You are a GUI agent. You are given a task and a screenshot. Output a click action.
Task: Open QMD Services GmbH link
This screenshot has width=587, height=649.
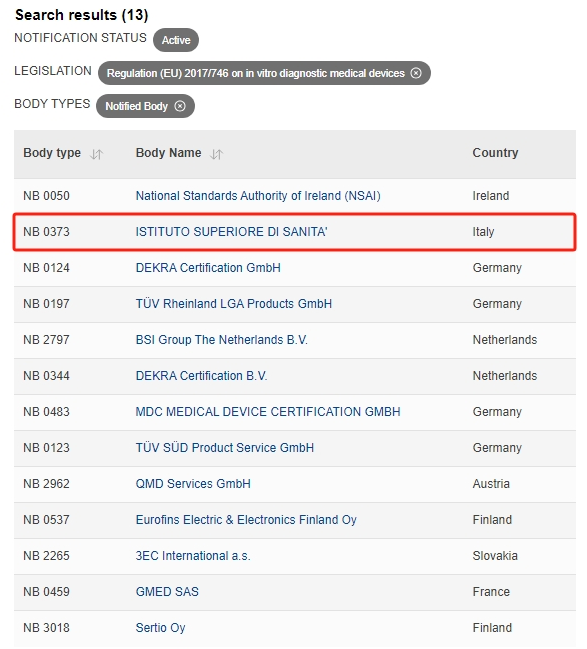pyautogui.click(x=193, y=484)
